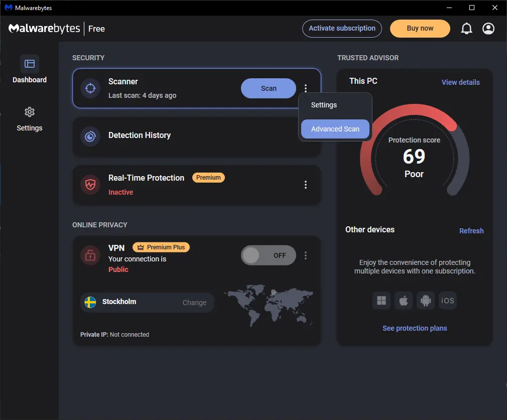Open the See protection plans link
507x420 pixels.
pos(415,328)
